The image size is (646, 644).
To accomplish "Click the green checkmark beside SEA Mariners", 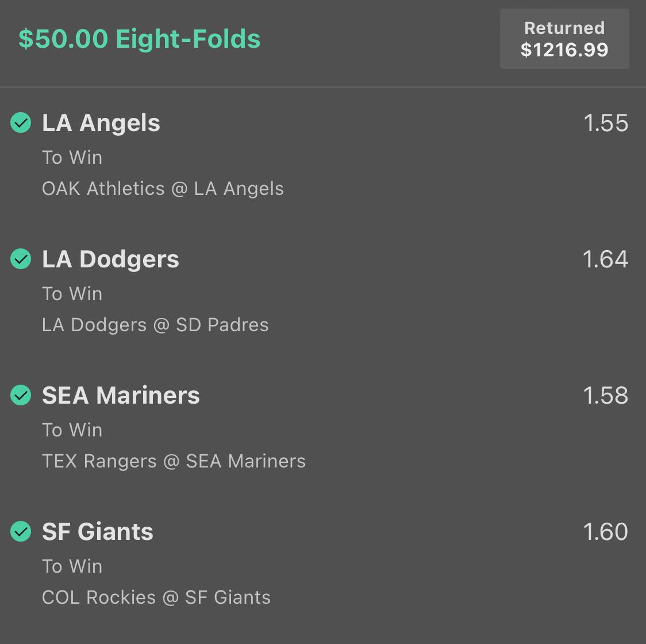I will point(21,395).
